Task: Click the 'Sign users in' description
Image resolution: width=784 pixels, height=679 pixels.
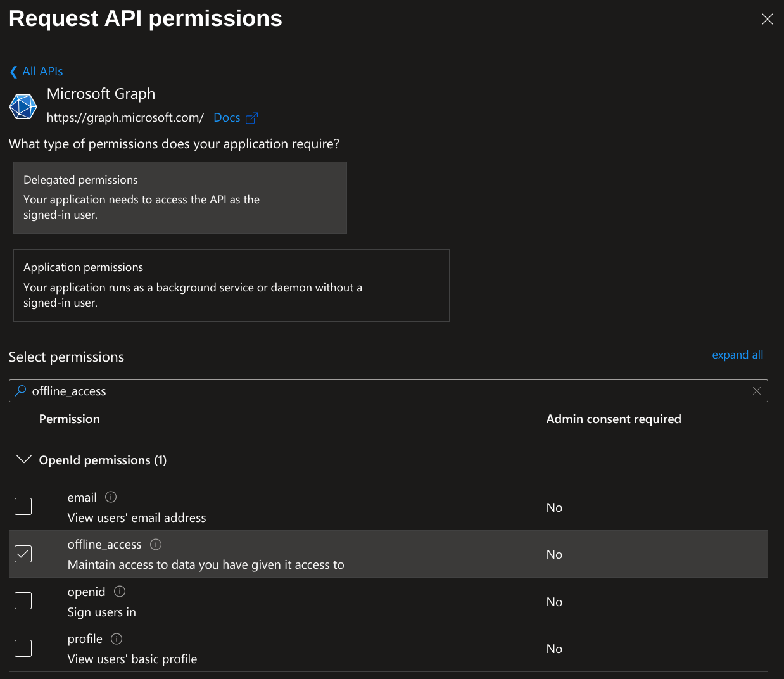Action: [102, 612]
